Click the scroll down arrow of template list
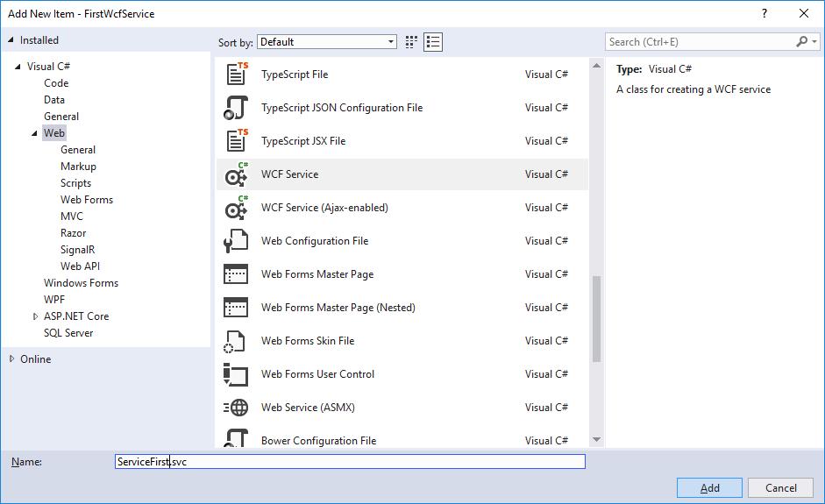 coord(597,439)
